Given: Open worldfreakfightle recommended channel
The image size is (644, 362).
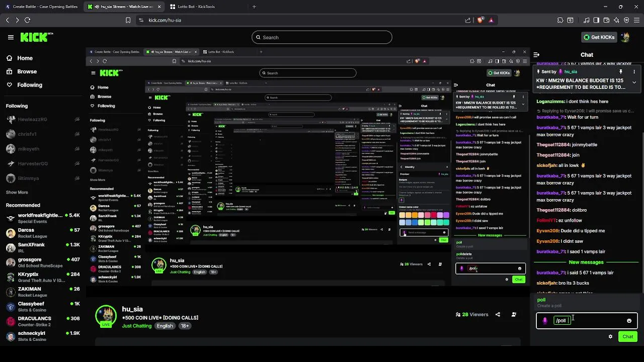Looking at the screenshot, I should pyautogui.click(x=43, y=218).
